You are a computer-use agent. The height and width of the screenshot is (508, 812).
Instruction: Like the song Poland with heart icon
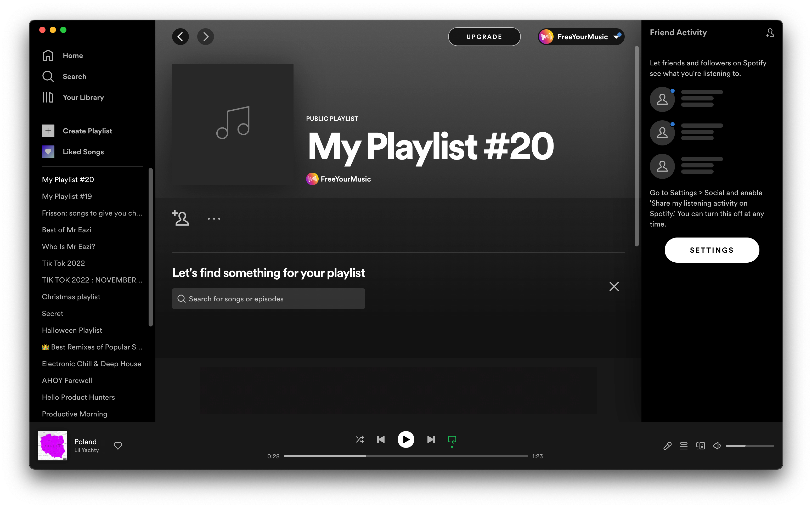[118, 446]
